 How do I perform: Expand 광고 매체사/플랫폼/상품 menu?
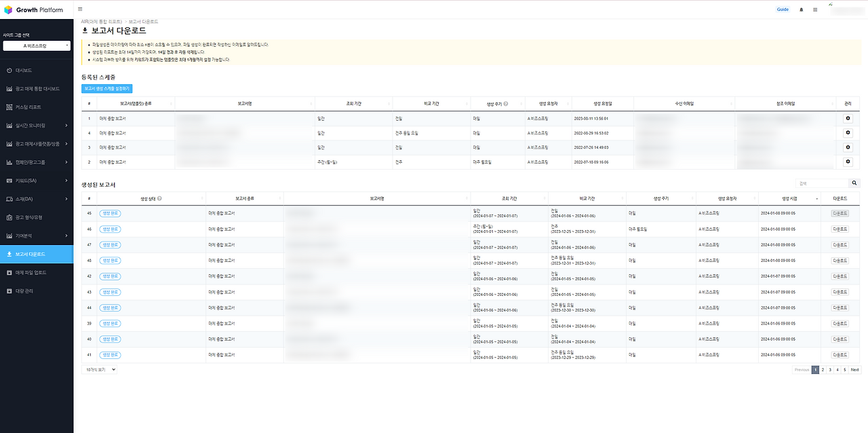pos(37,143)
